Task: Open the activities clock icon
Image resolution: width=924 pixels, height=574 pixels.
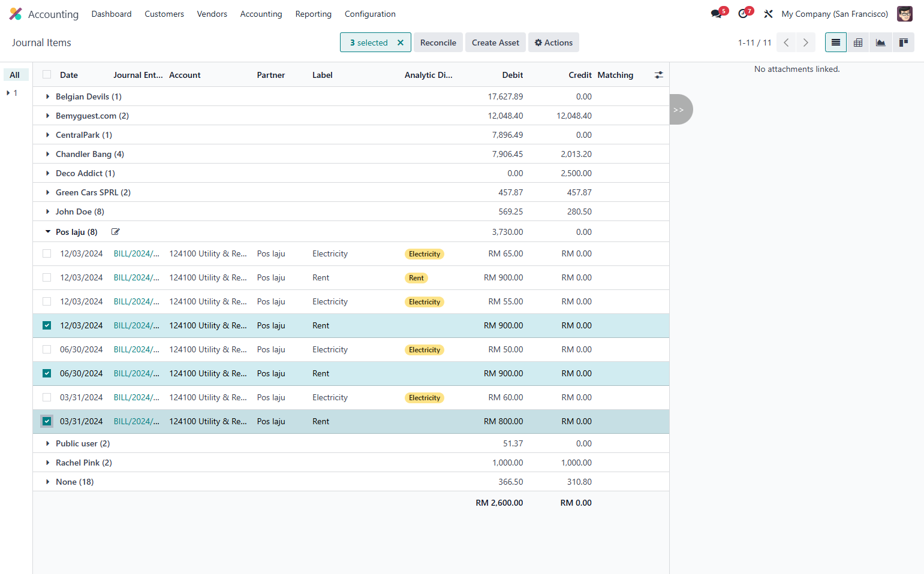Action: [744, 14]
